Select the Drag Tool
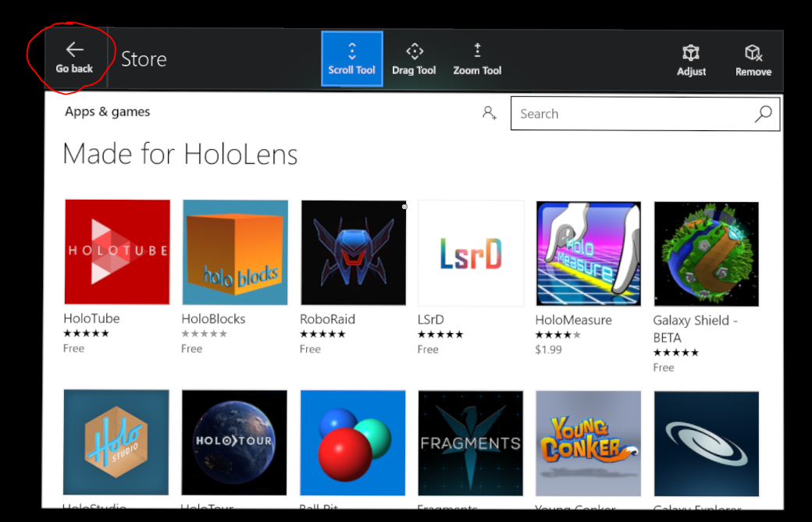 414,59
